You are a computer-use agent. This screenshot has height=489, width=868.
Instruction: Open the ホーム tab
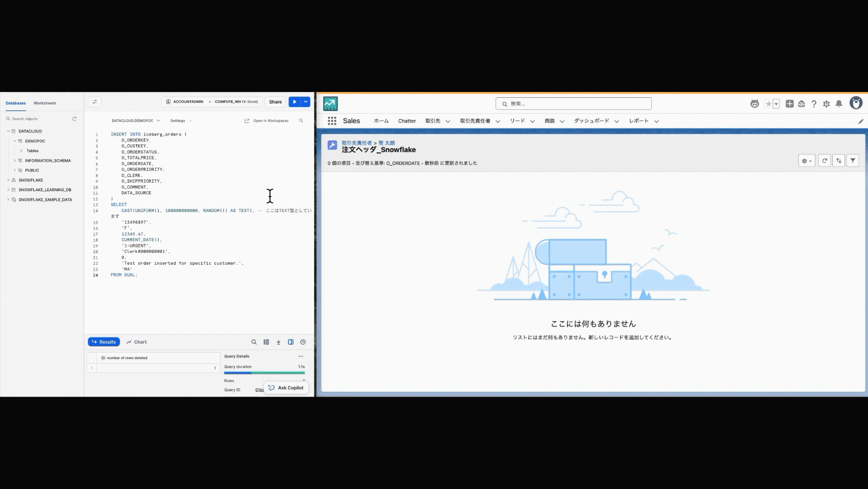[x=381, y=121]
